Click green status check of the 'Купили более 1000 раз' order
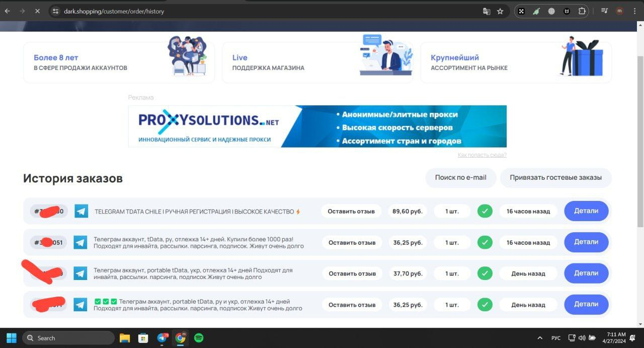The width and height of the screenshot is (644, 348). (x=485, y=242)
